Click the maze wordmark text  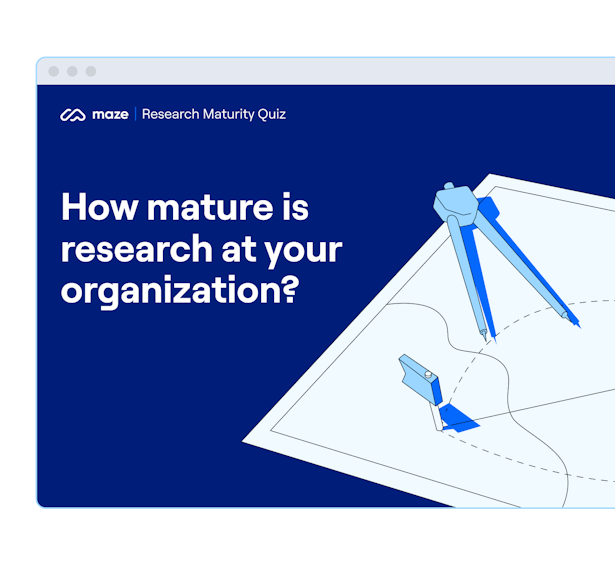(110, 114)
